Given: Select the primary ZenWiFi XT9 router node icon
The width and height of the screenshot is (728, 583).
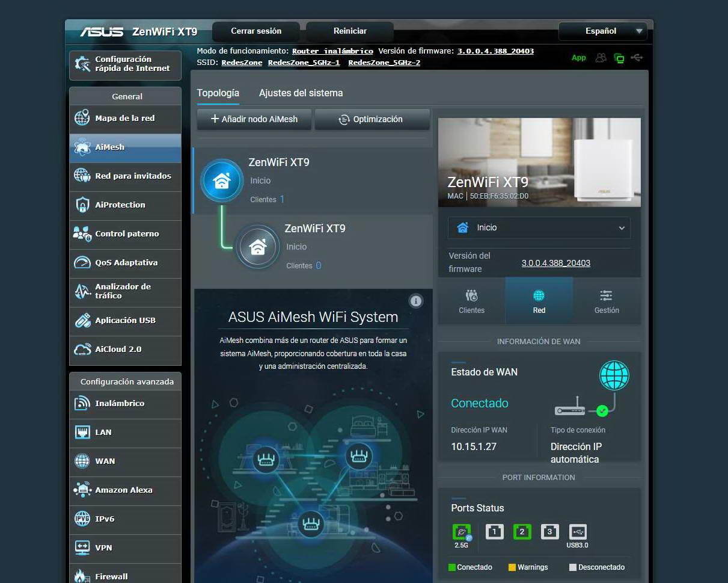Looking at the screenshot, I should click(x=222, y=180).
